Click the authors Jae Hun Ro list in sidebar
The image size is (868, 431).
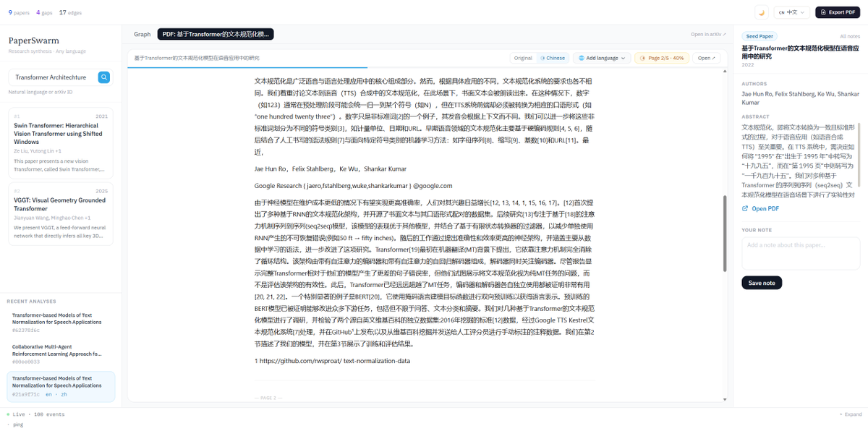coord(800,98)
